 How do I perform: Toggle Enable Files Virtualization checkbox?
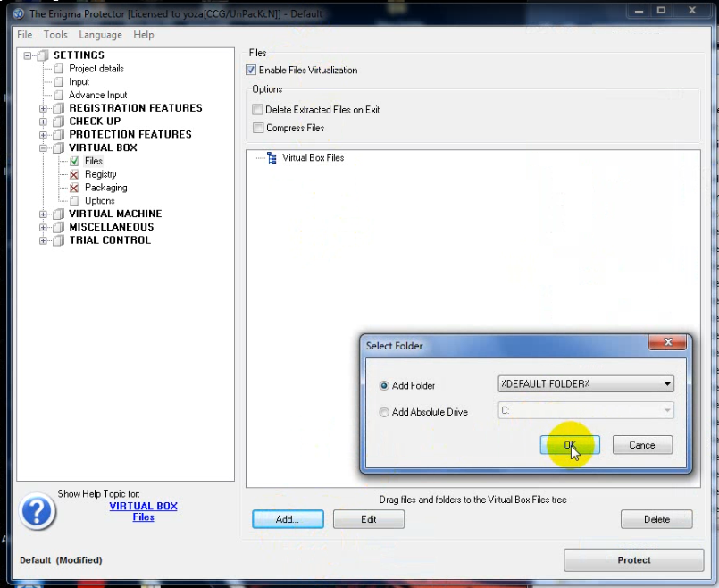pos(251,71)
